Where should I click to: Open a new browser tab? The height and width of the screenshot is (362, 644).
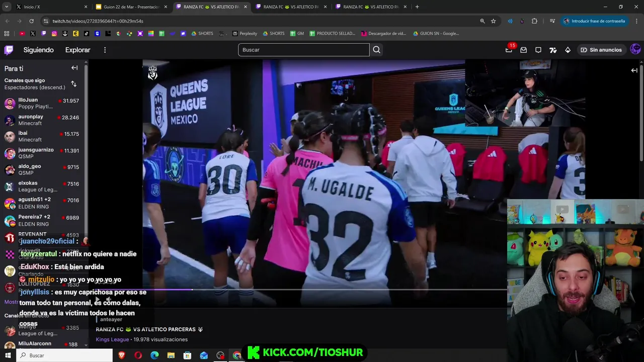click(417, 7)
